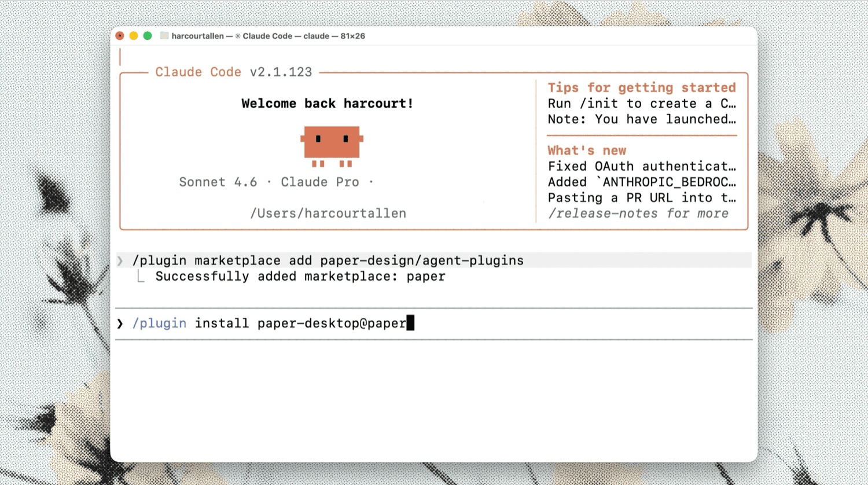Click the 'Tips for getting started' heading
This screenshot has height=485, width=868.
tap(642, 87)
